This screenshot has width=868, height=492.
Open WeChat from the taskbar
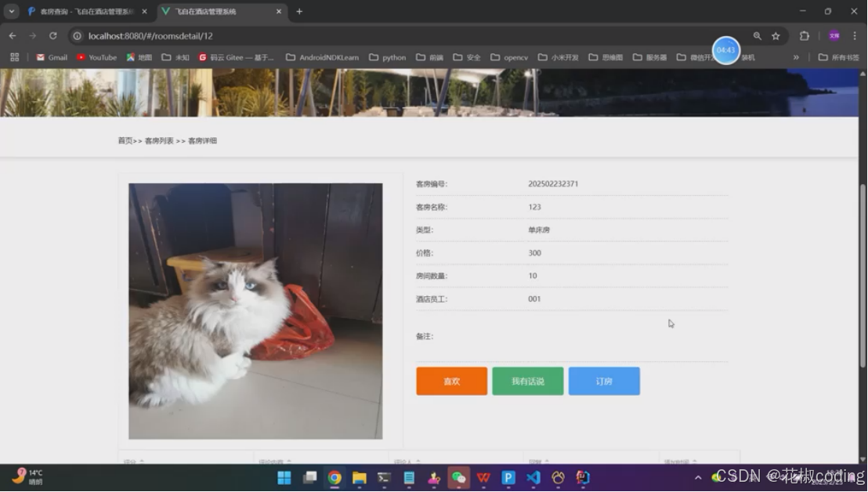pyautogui.click(x=459, y=476)
